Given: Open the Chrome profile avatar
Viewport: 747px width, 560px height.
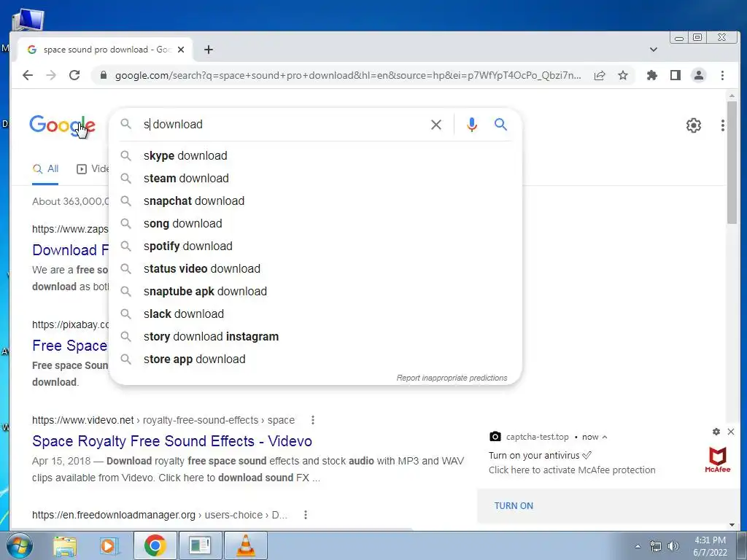Looking at the screenshot, I should tap(698, 75).
